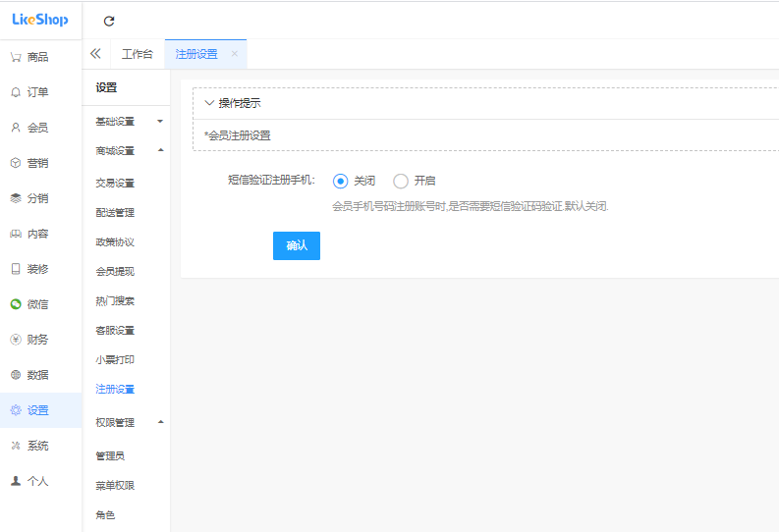Click the 权限管理 menu label
This screenshot has height=532, width=779.
(115, 422)
